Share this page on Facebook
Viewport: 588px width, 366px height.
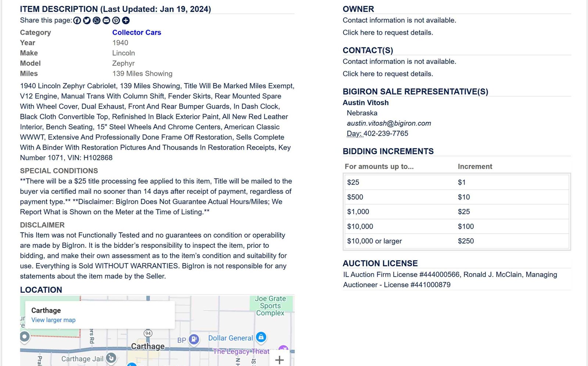[x=77, y=21]
